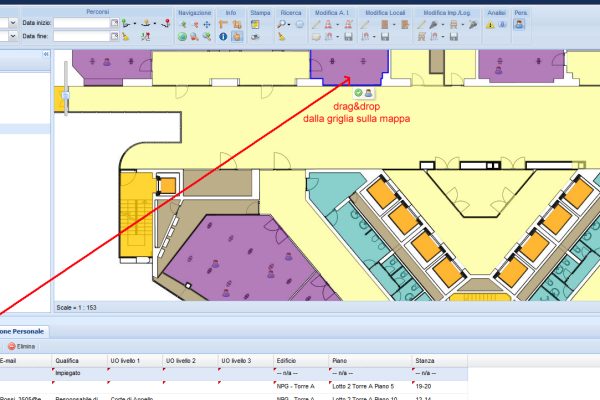Image resolution: width=600 pixels, height=400 pixels.
Task: Click the chair icon in Modifica Imp./Log.
Action: (x=454, y=24)
